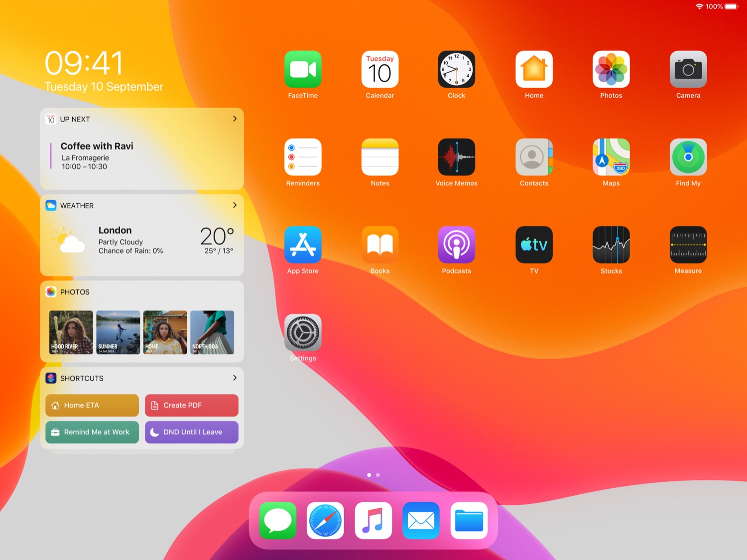Tap the 20° temperature reading
Image resolution: width=747 pixels, height=560 pixels.
pos(217,236)
